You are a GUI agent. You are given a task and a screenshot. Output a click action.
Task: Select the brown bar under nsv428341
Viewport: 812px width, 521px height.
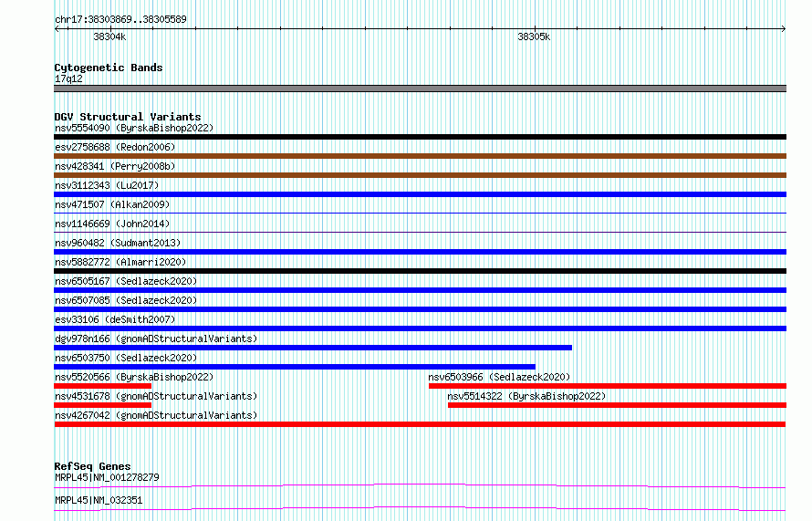[420, 175]
